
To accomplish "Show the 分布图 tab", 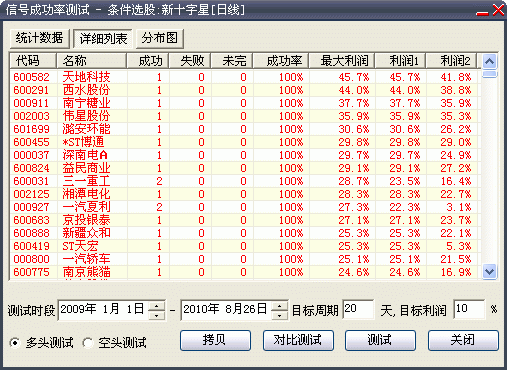I will point(159,38).
